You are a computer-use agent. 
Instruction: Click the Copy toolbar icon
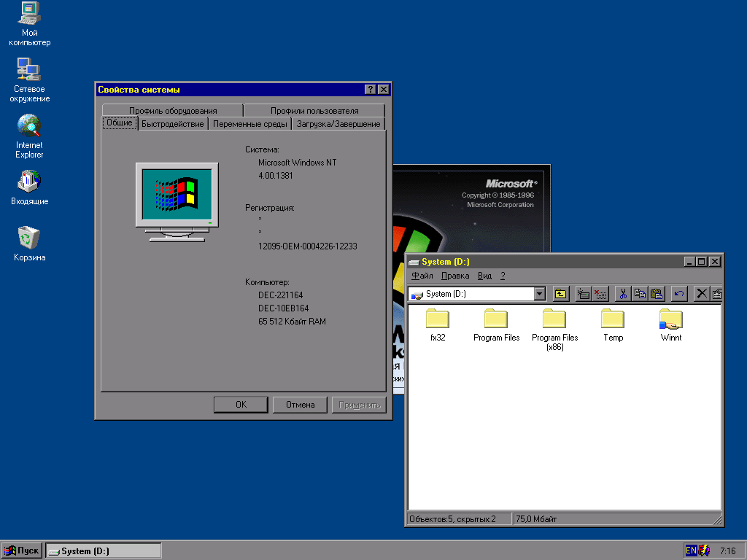pyautogui.click(x=640, y=294)
